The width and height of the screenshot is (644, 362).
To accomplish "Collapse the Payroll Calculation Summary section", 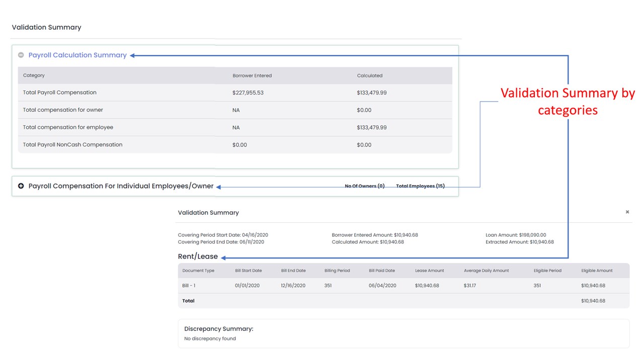I will (21, 55).
